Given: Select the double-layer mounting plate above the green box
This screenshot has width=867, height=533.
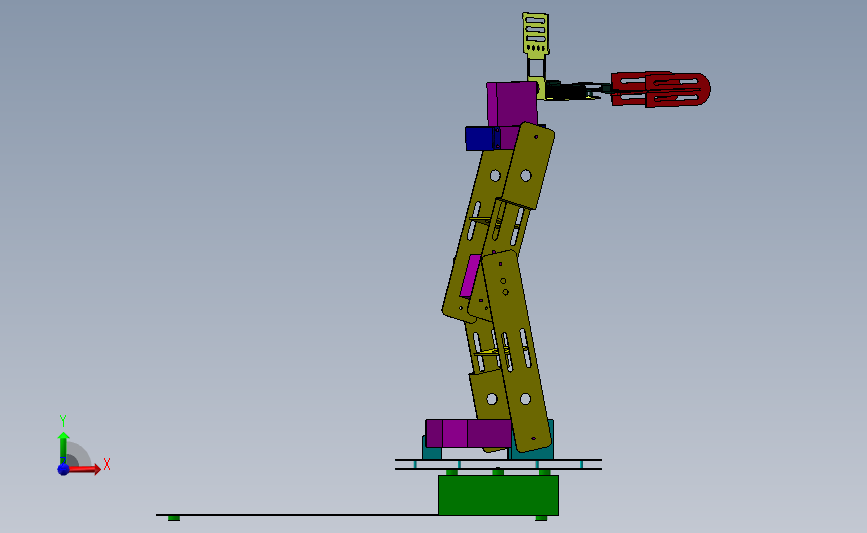Looking at the screenshot, I should [498, 464].
